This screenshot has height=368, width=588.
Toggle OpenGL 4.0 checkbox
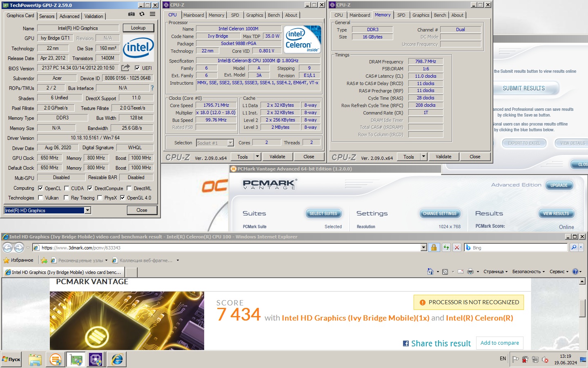(122, 198)
